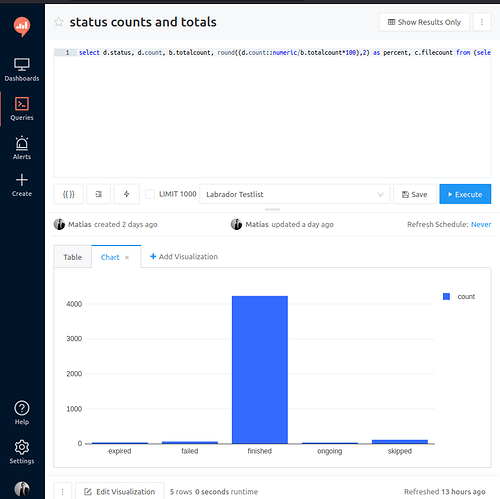500x499 pixels.
Task: Open the Queries section in sidebar
Action: pyautogui.click(x=22, y=109)
